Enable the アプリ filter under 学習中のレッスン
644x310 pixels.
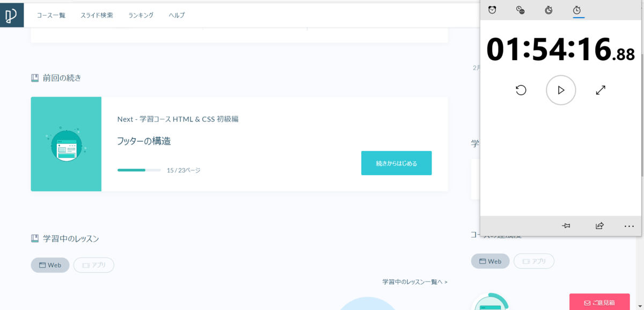tap(93, 265)
